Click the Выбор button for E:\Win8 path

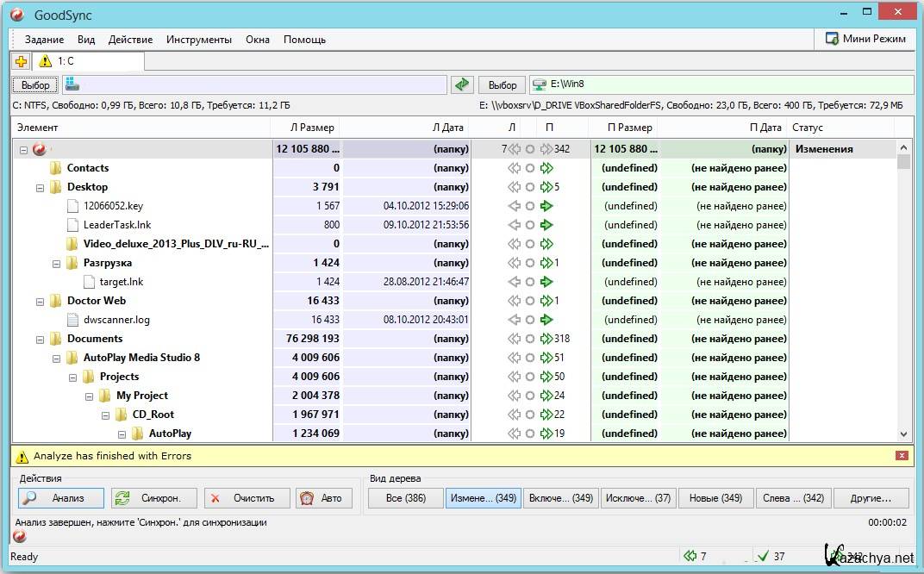click(x=502, y=84)
